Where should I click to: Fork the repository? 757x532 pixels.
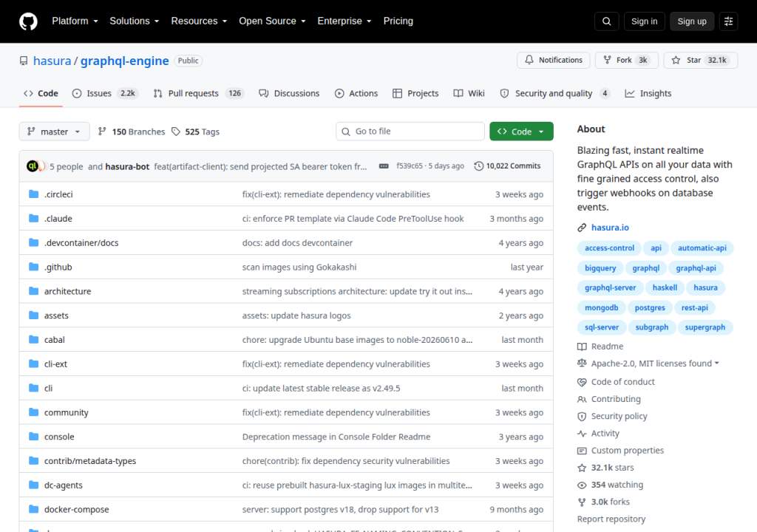tap(626, 60)
